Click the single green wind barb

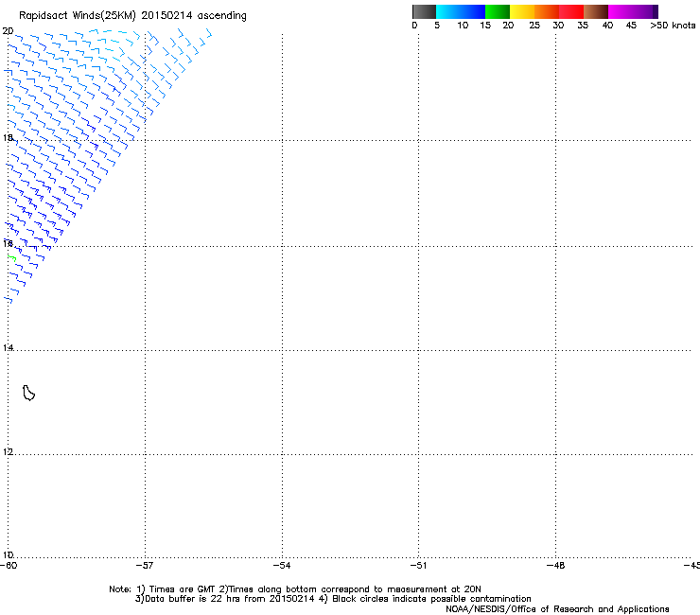coord(12,258)
